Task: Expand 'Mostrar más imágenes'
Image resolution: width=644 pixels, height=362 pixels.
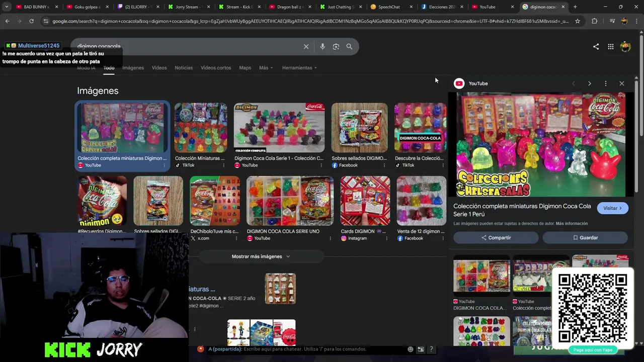Action: (x=261, y=256)
